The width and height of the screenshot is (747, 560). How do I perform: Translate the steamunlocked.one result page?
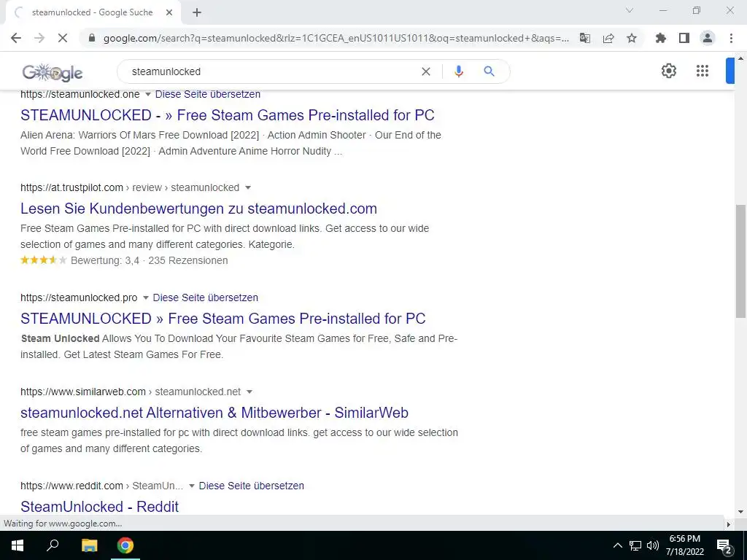pos(208,94)
